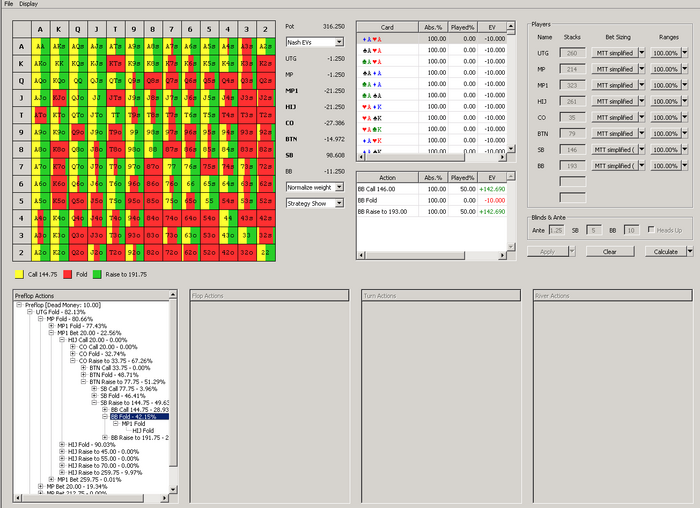
Task: Click the card table horizontal scrollbar thumb
Action: (414, 158)
